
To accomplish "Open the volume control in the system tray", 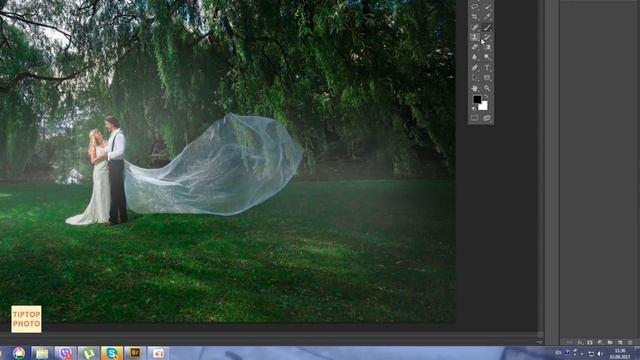I will pos(600,354).
